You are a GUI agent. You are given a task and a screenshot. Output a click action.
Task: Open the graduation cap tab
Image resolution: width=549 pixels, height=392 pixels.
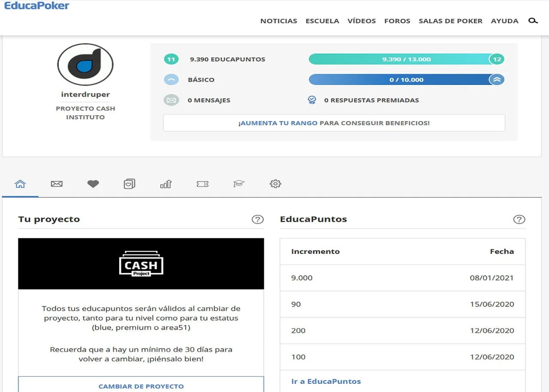(x=239, y=184)
